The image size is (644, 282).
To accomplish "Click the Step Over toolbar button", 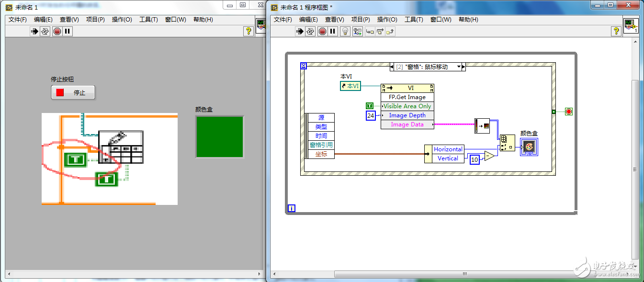I will click(x=380, y=31).
